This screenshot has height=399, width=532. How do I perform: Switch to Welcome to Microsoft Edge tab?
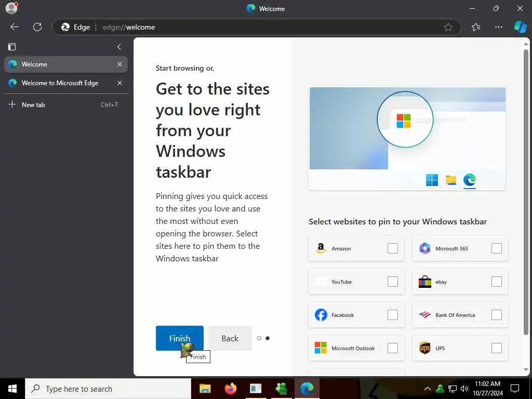66,83
